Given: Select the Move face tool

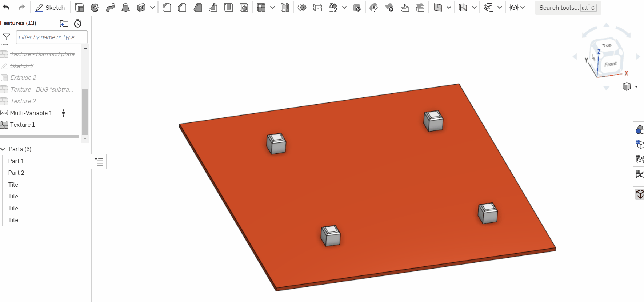Looking at the screenshot, I should (x=405, y=8).
